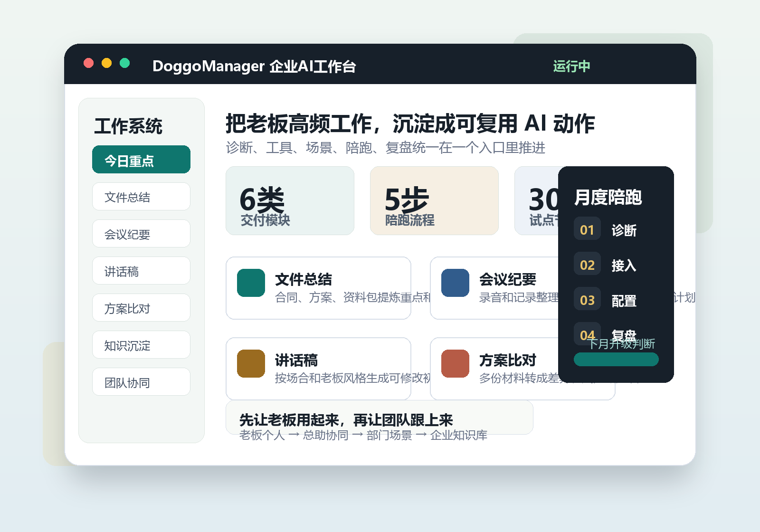The width and height of the screenshot is (760, 532).
Task: Click the 多份材料转成 description
Action: tap(519, 378)
